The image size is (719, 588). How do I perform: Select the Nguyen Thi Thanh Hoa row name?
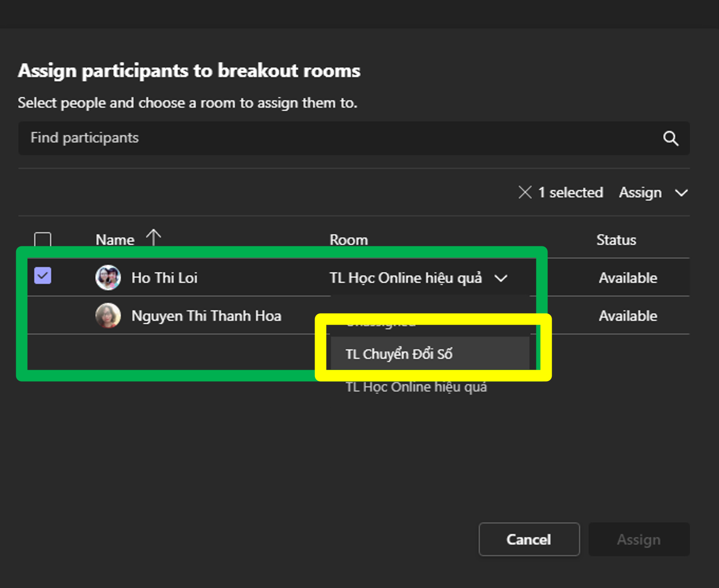206,316
